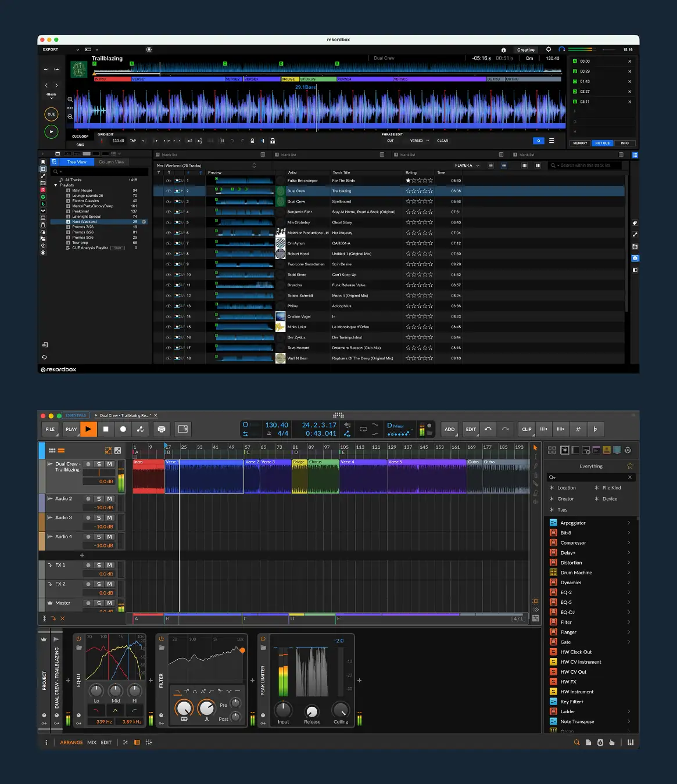Click the redo arrow in Bitwig toolbar
Image resolution: width=677 pixels, height=784 pixels.
(x=505, y=429)
